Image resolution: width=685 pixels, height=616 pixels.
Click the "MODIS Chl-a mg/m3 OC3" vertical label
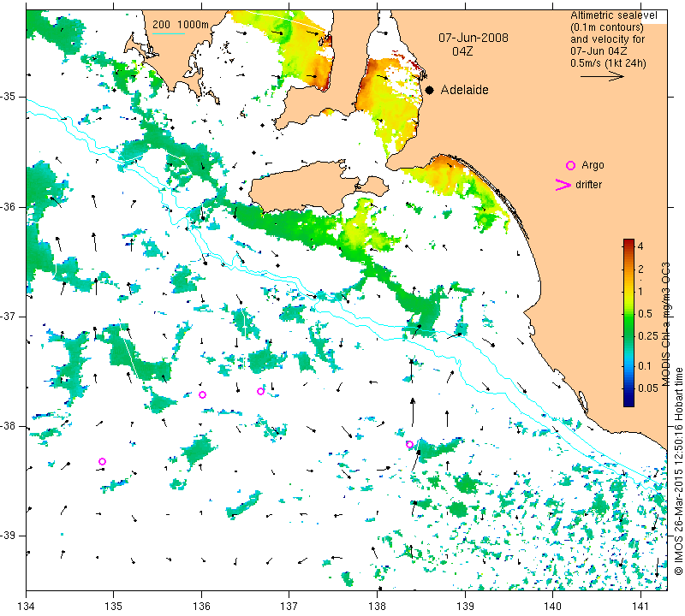coord(665,324)
